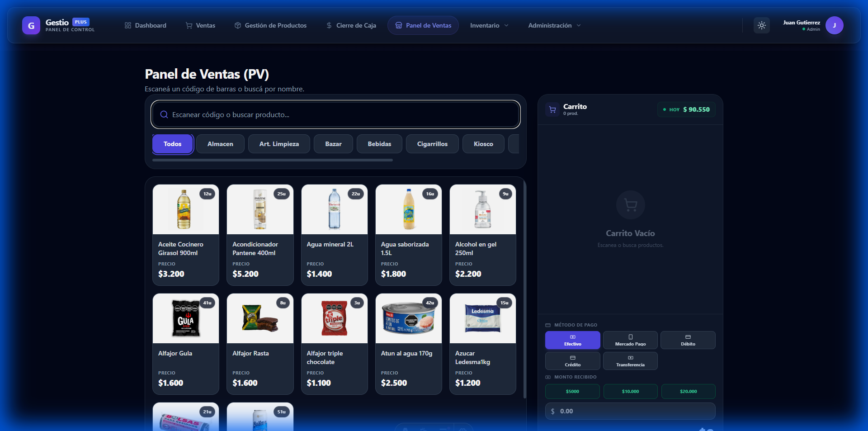Click the Panel de Ventas store icon
The image size is (868, 431).
tap(398, 25)
